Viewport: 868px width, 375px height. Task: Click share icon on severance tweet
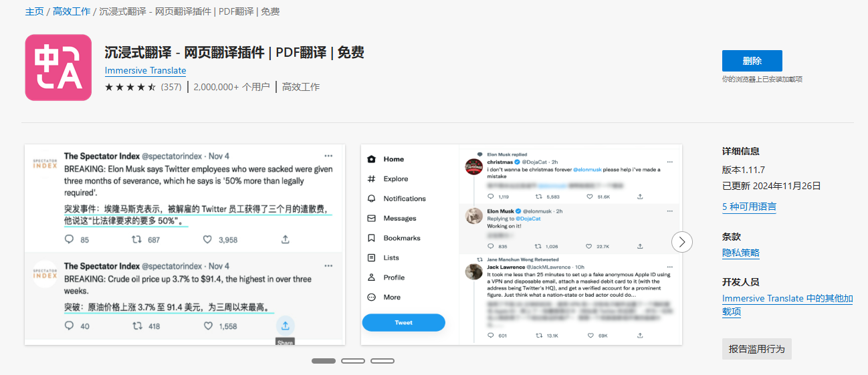tap(285, 239)
